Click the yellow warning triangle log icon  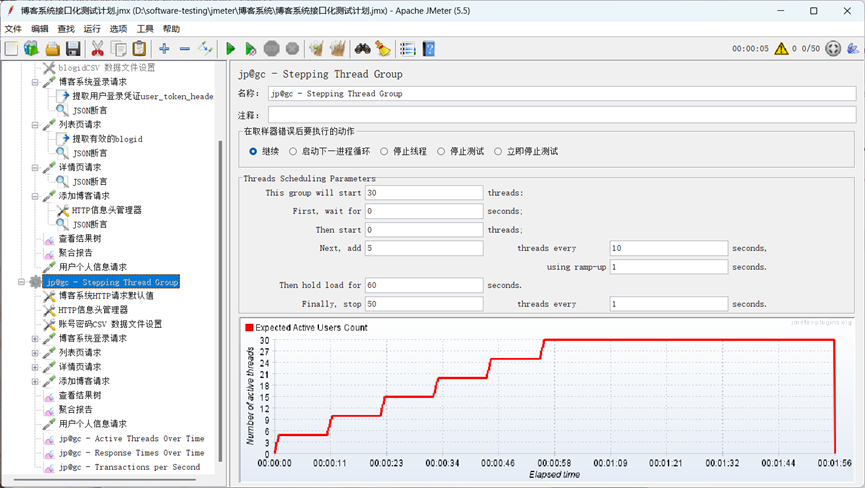click(781, 49)
